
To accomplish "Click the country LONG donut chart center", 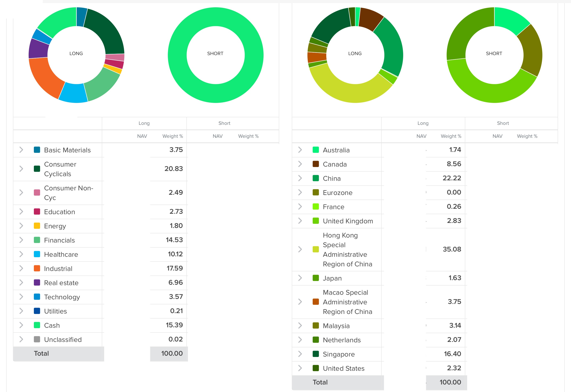I will tap(355, 54).
